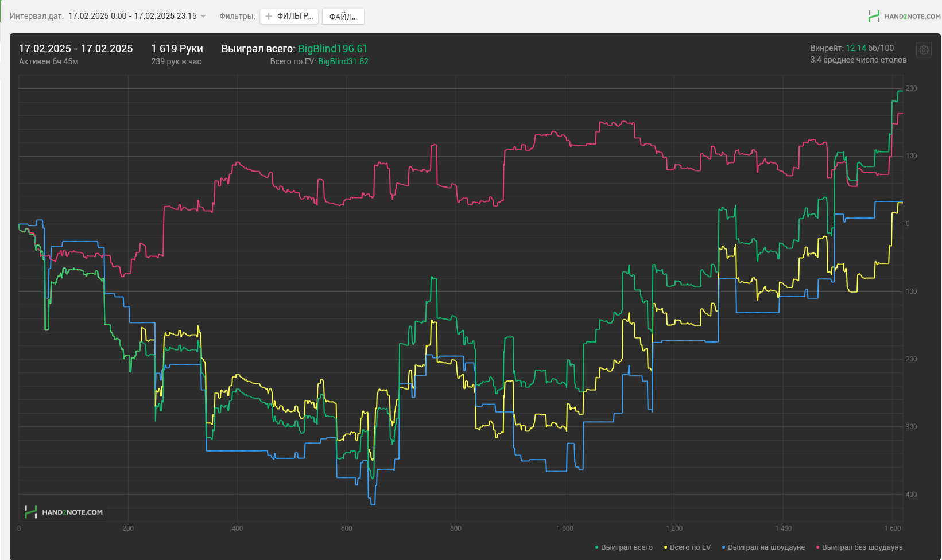Screen dimensions: 942x560
Task: Click the 3.4 среднее число столов text
Action: point(858,60)
